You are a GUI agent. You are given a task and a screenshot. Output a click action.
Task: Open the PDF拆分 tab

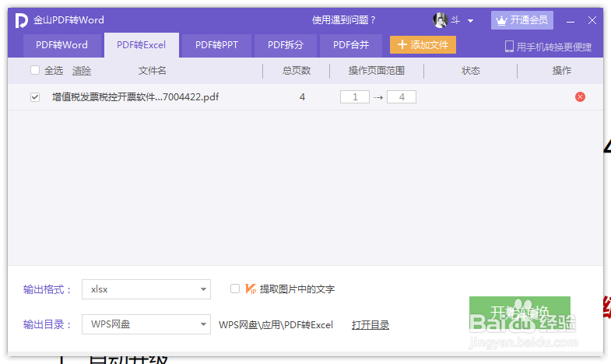[285, 46]
